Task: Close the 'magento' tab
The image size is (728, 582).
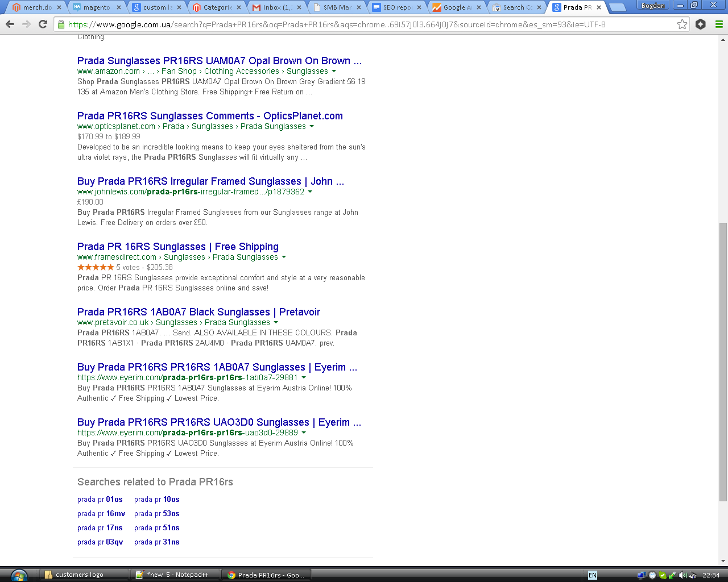Action: pos(119,7)
